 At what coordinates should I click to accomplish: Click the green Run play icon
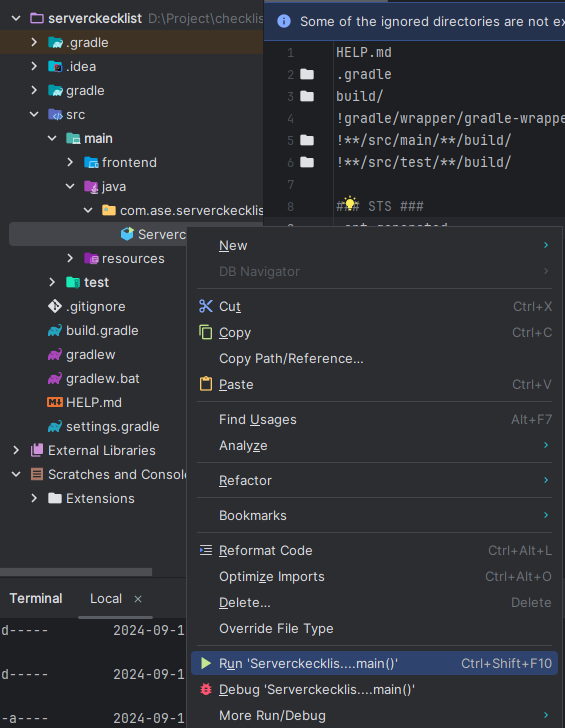click(206, 663)
